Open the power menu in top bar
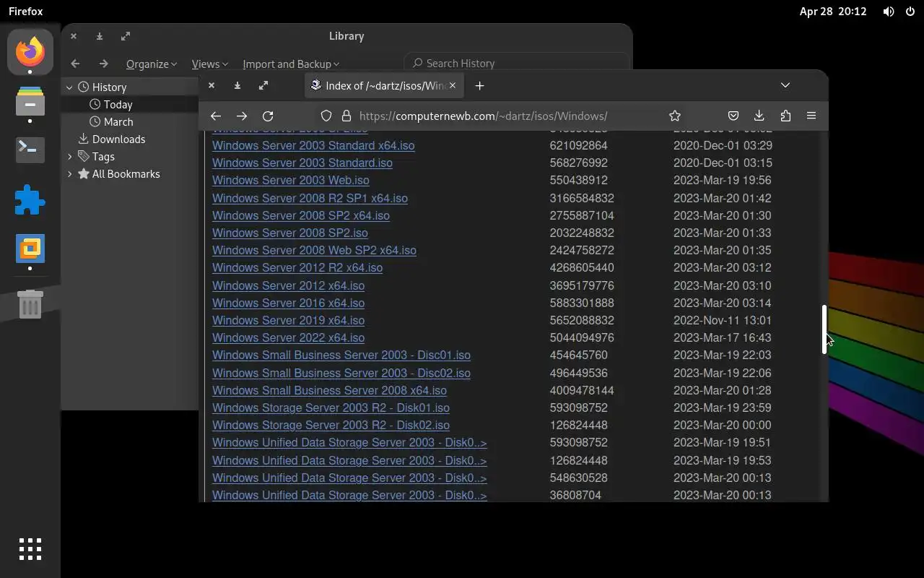The width and height of the screenshot is (924, 578). (x=910, y=12)
